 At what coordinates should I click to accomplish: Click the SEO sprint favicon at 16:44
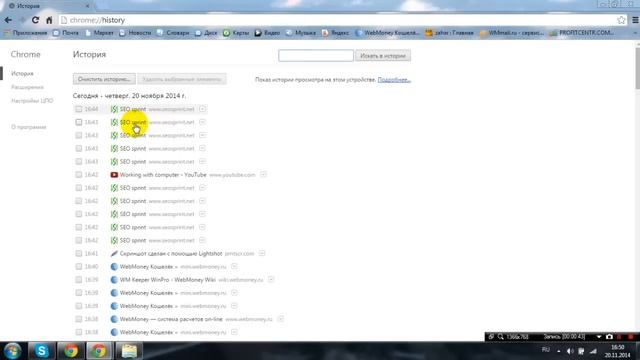pyautogui.click(x=114, y=109)
